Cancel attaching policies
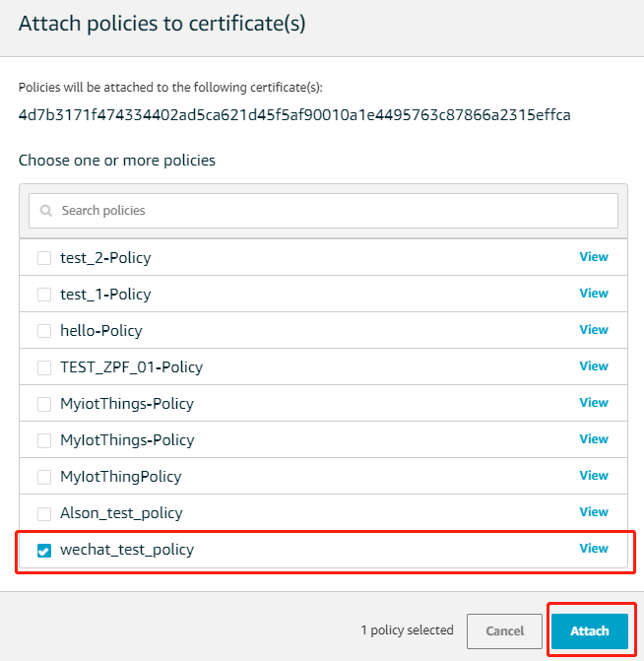Image resolution: width=644 pixels, height=661 pixels. click(504, 630)
